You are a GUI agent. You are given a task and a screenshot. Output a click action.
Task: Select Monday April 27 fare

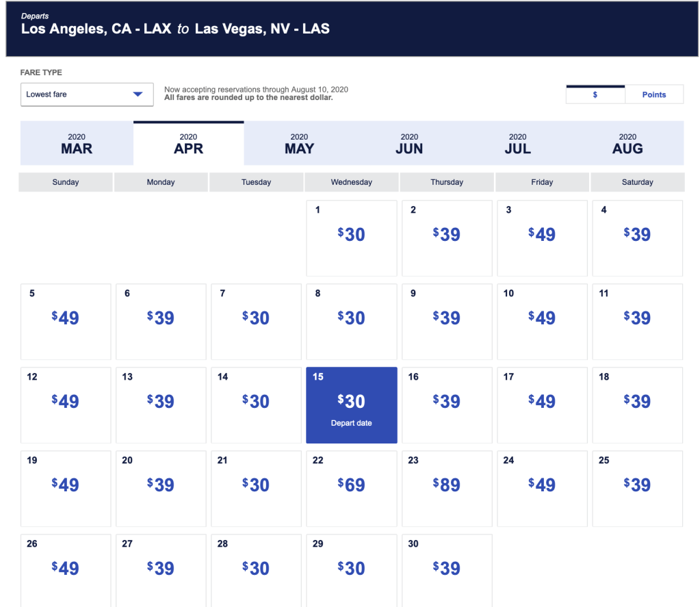click(x=161, y=571)
